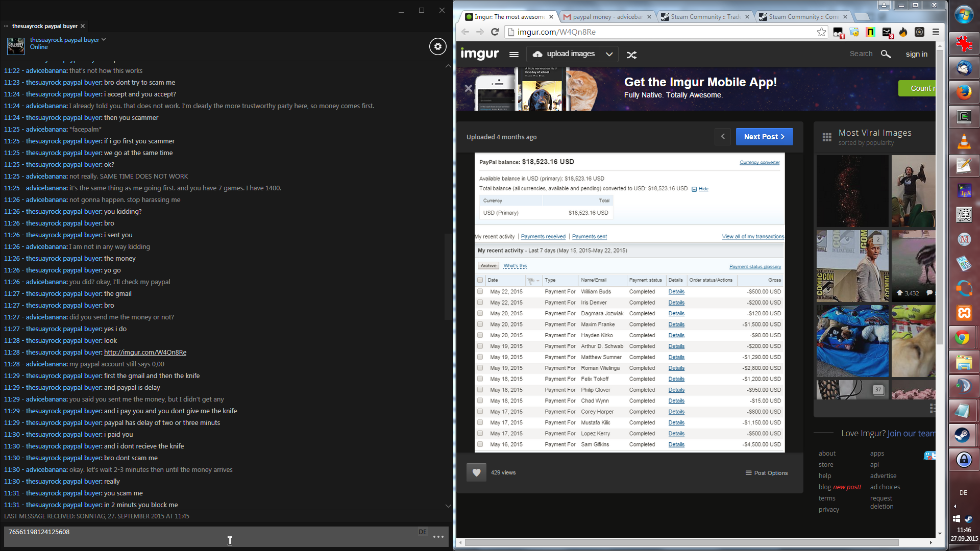Screen dimensions: 980x551
Task: Click imgur random shuffle icon
Action: click(631, 55)
